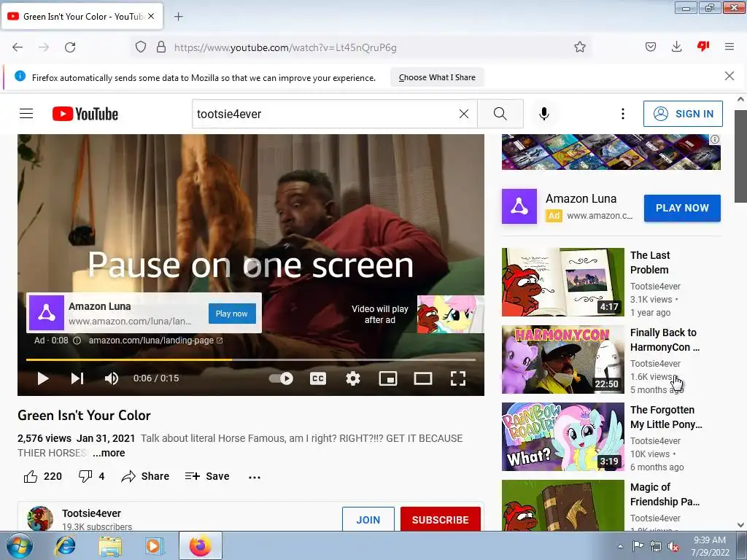Open Firefox downloads panel
The image size is (747, 560).
(x=676, y=47)
